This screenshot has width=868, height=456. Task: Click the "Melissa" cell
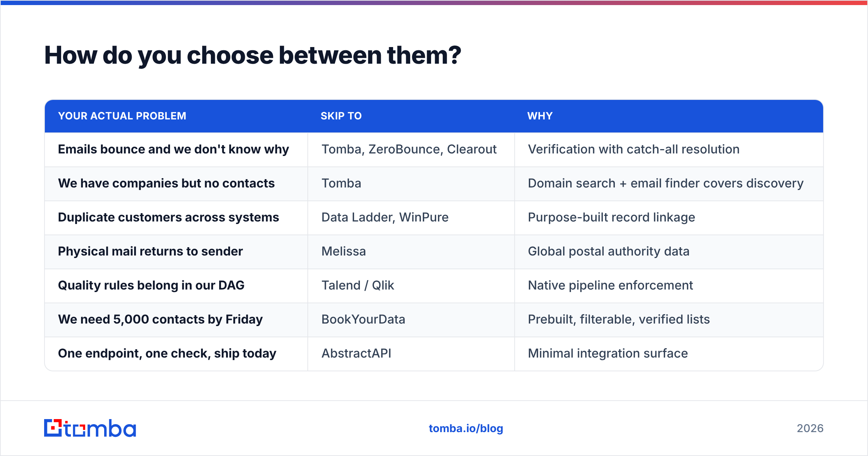click(411, 252)
